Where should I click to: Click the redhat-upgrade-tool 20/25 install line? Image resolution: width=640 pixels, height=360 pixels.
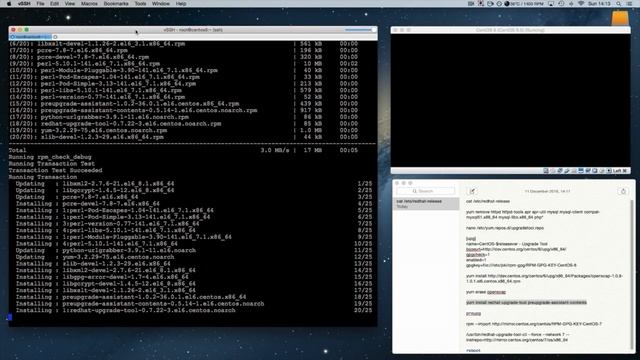[194, 310]
